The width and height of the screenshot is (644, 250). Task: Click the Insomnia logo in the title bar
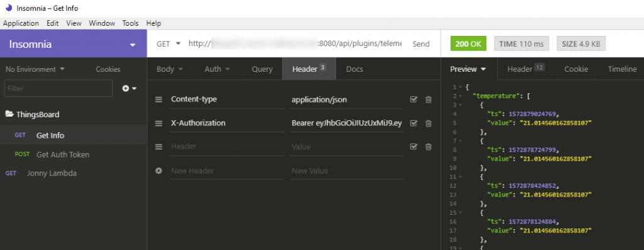(x=9, y=8)
